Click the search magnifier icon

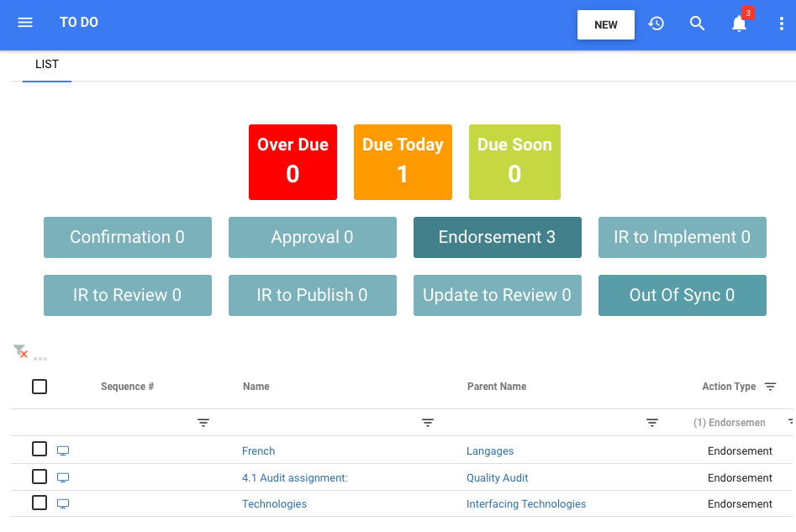(x=697, y=24)
